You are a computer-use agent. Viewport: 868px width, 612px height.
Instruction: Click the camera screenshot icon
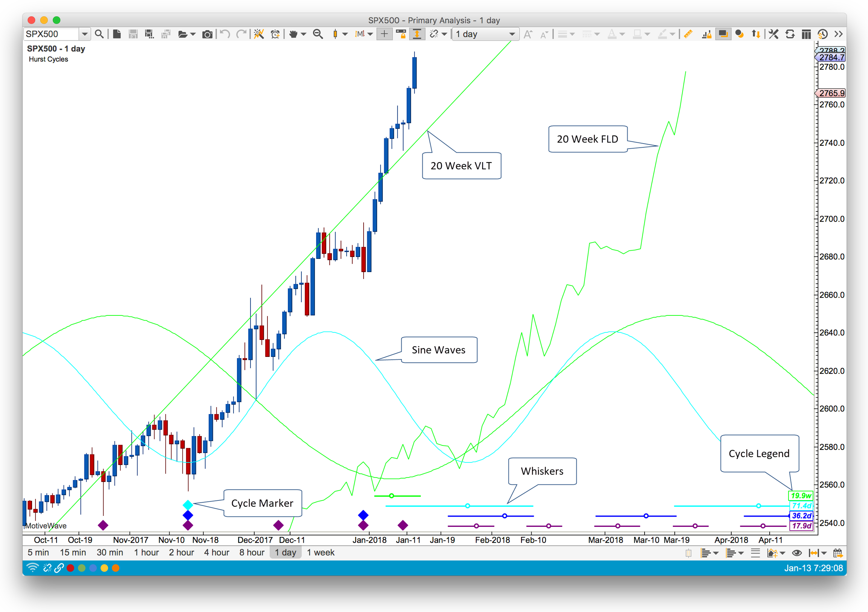207,34
